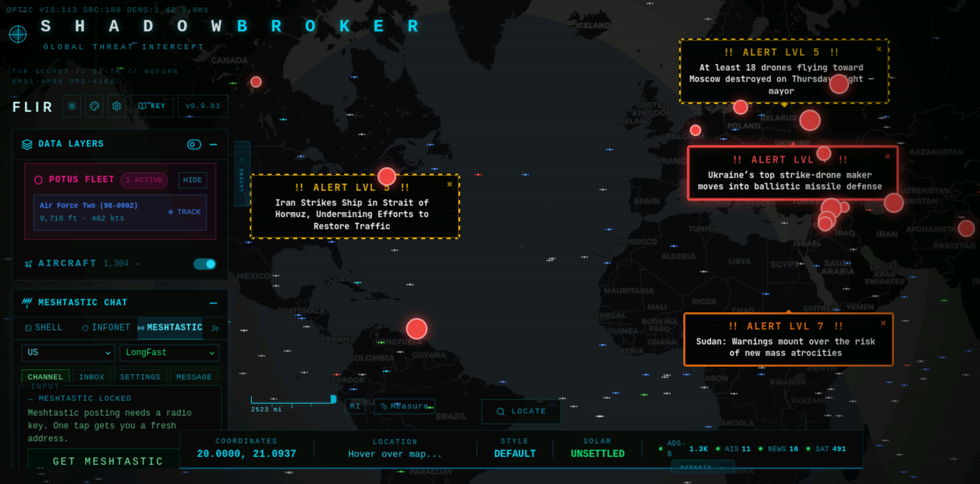Open the Iran Strikes Ship alert text
This screenshot has width=980, height=484.
[x=352, y=214]
